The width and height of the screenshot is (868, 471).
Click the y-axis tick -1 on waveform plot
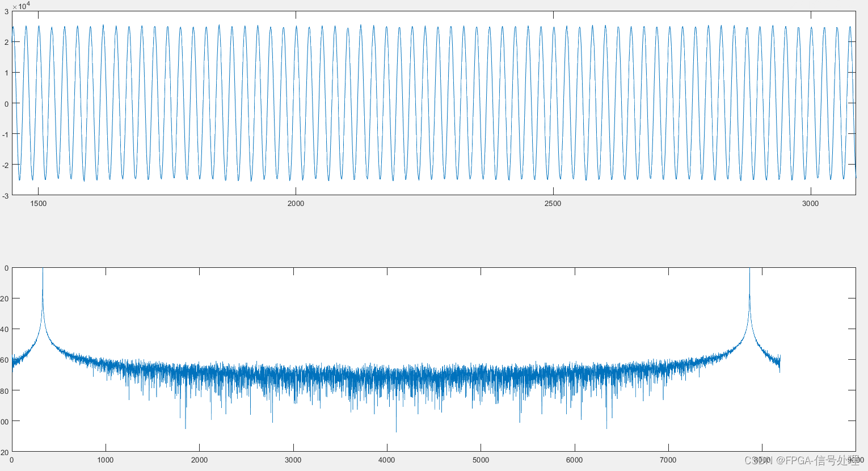5,134
